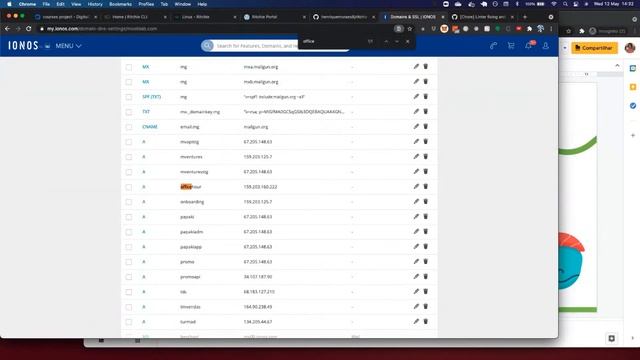The height and width of the screenshot is (360, 640).
Task: Click the 164.90.238.49 IP value
Action: (258, 307)
